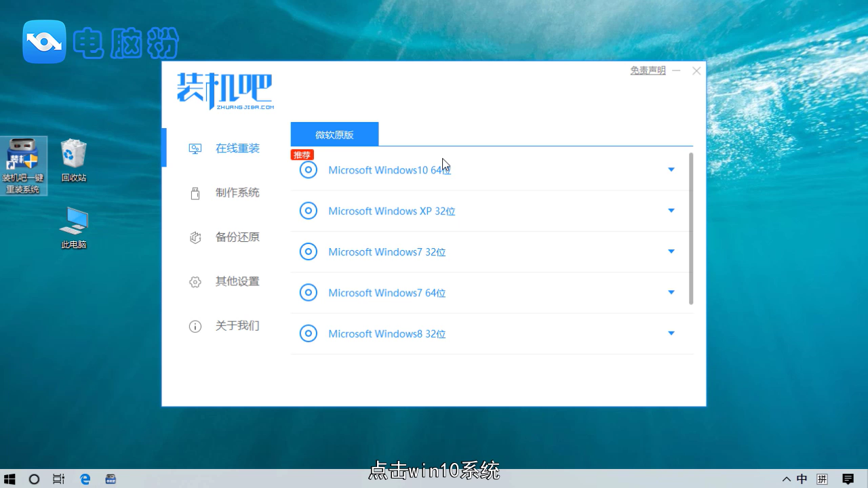Select the Windows7 64位 radio button
Viewport: 868px width, 488px height.
tap(309, 293)
